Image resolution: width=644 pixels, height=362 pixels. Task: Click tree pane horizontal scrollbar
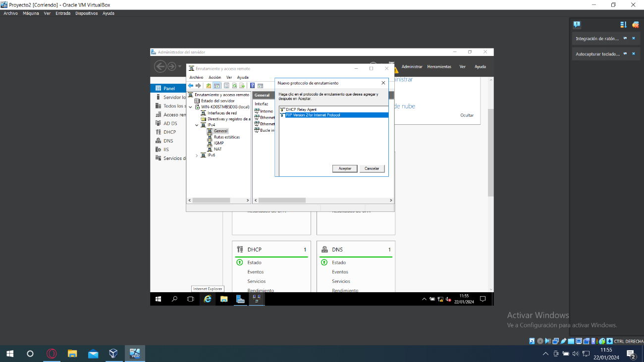(211, 200)
